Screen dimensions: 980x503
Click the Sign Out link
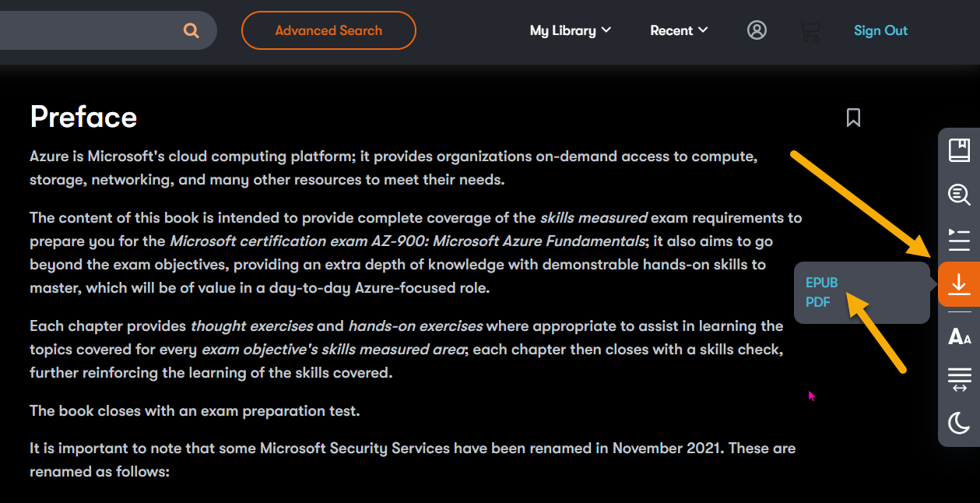click(x=880, y=30)
